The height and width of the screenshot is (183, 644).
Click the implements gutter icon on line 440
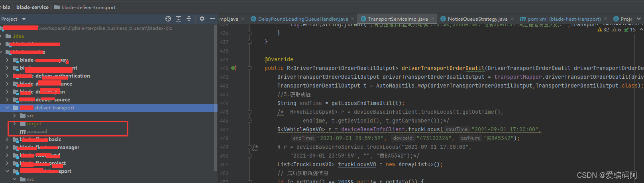click(x=234, y=68)
